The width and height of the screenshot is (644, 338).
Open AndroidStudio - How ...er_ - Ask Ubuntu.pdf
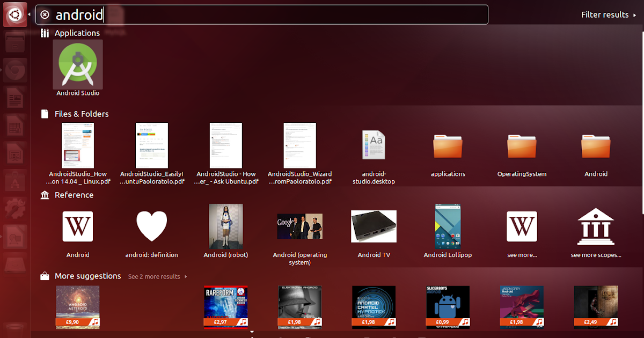[x=226, y=153]
